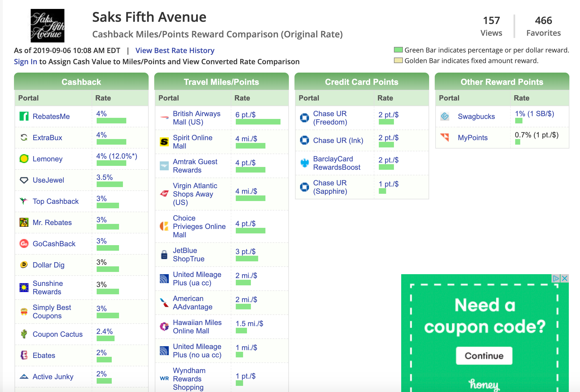Viewport: 580px width, 392px height.
Task: Click the Lemoney yellow circle icon
Action: (24, 159)
